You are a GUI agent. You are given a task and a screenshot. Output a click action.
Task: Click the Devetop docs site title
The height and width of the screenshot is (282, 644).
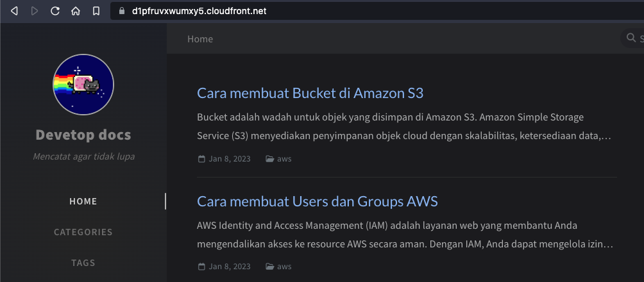click(83, 135)
